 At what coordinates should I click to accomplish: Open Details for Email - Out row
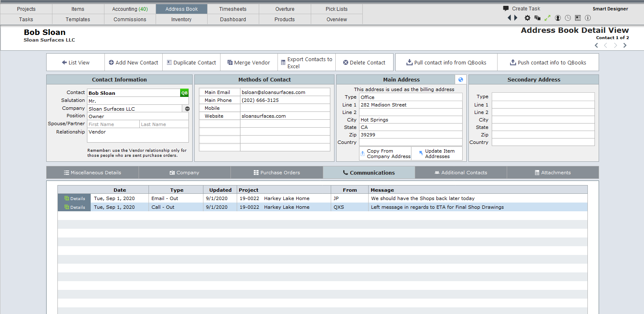click(x=74, y=198)
